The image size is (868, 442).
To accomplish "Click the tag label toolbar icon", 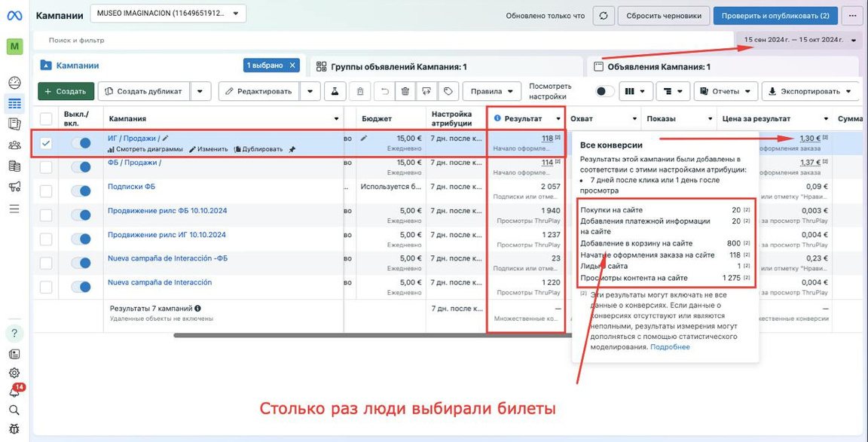I will (448, 91).
